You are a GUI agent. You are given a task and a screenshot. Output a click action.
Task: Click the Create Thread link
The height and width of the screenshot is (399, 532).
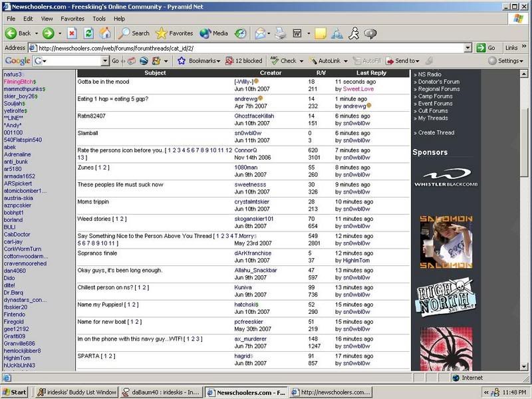pyautogui.click(x=436, y=132)
